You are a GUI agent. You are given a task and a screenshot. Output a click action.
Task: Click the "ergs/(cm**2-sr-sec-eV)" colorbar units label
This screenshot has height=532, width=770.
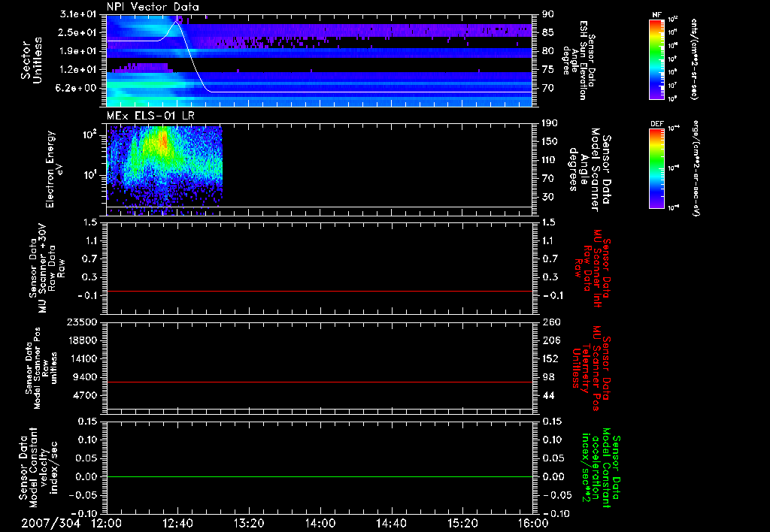tap(696, 168)
